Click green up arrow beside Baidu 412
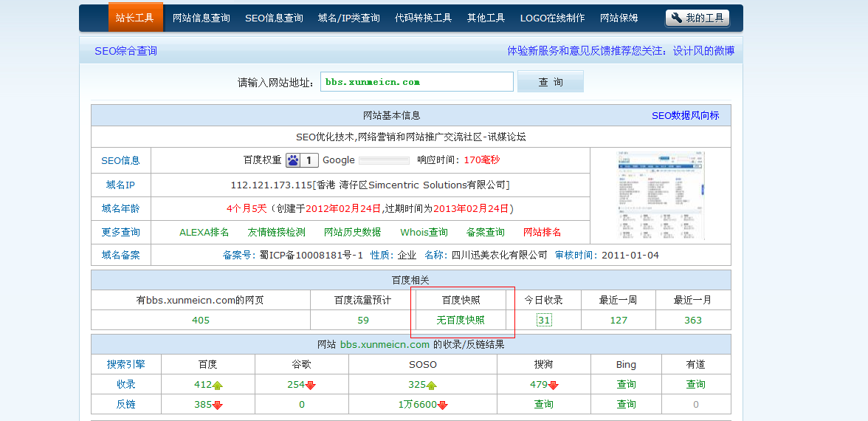This screenshot has height=421, width=868. 218,385
